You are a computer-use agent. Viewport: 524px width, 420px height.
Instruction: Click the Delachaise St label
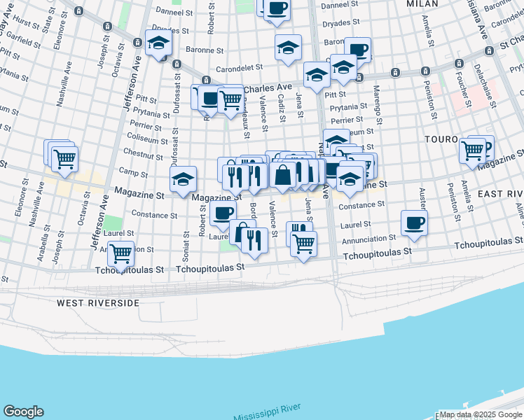(x=485, y=86)
